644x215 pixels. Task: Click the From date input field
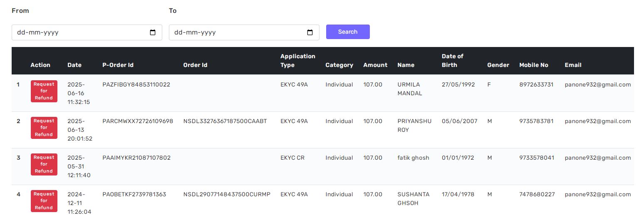click(79, 32)
